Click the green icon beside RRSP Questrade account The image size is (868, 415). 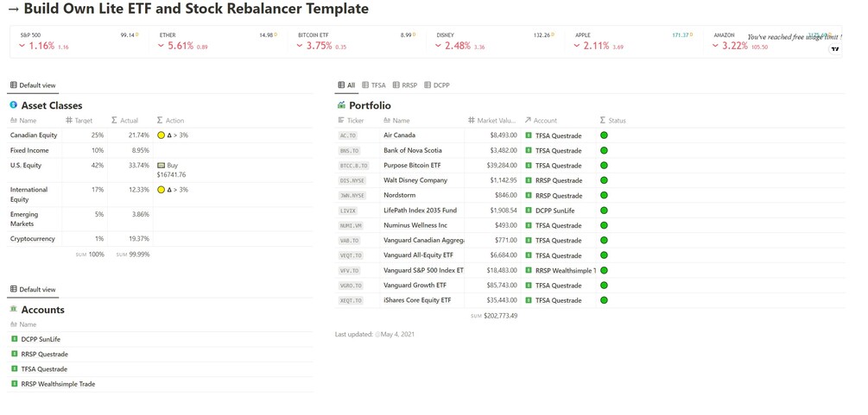(15, 354)
